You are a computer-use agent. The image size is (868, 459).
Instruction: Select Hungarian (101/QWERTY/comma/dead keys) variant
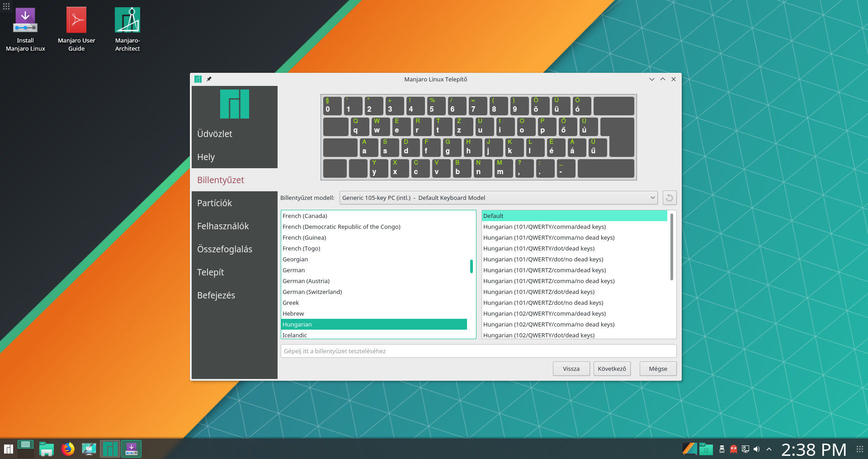[574, 227]
